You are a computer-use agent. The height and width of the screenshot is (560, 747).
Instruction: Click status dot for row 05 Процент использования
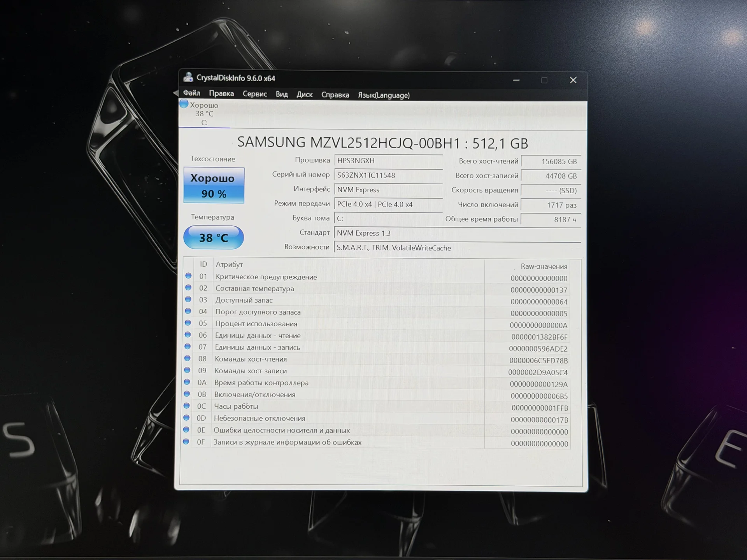coord(188,323)
